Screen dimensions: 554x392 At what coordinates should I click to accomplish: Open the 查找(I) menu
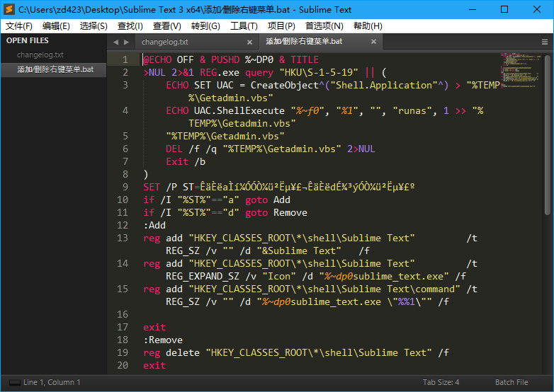[x=130, y=26]
